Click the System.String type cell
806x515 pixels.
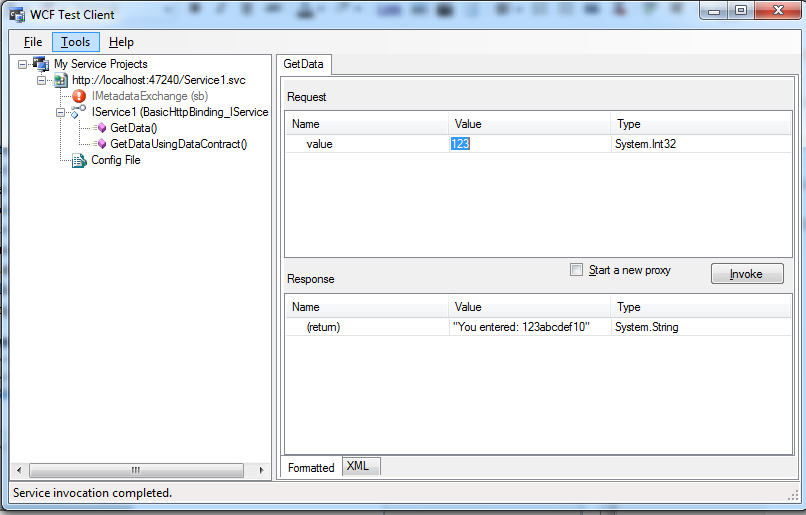tap(646, 327)
